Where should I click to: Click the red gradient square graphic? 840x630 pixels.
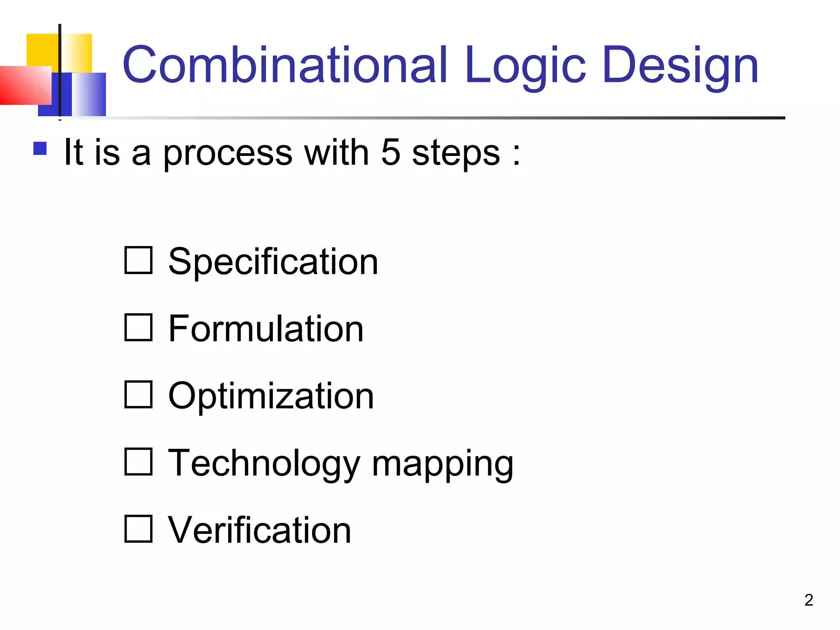[25, 85]
